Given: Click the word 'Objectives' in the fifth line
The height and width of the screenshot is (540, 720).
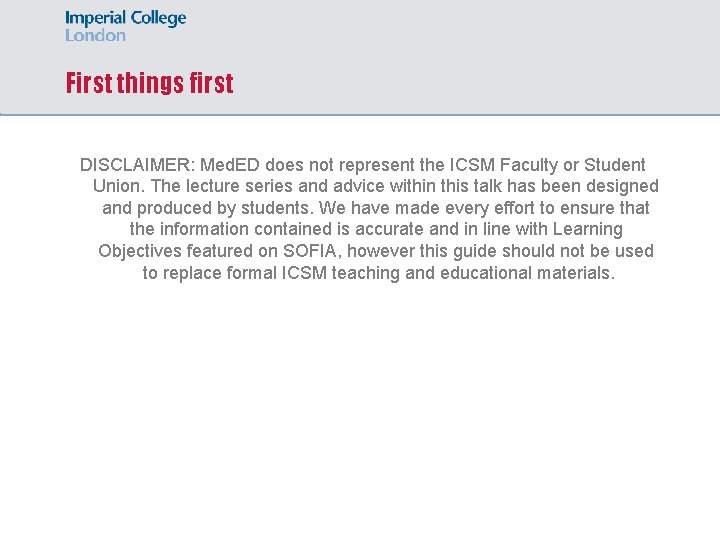Looking at the screenshot, I should point(139,251).
